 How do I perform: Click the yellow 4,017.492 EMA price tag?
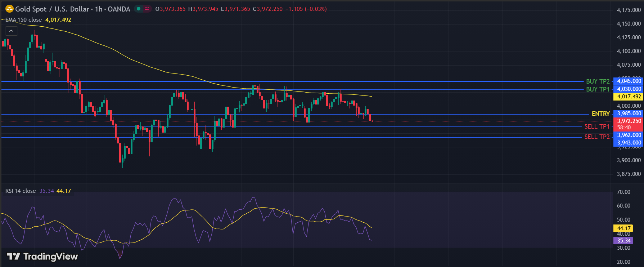point(629,97)
